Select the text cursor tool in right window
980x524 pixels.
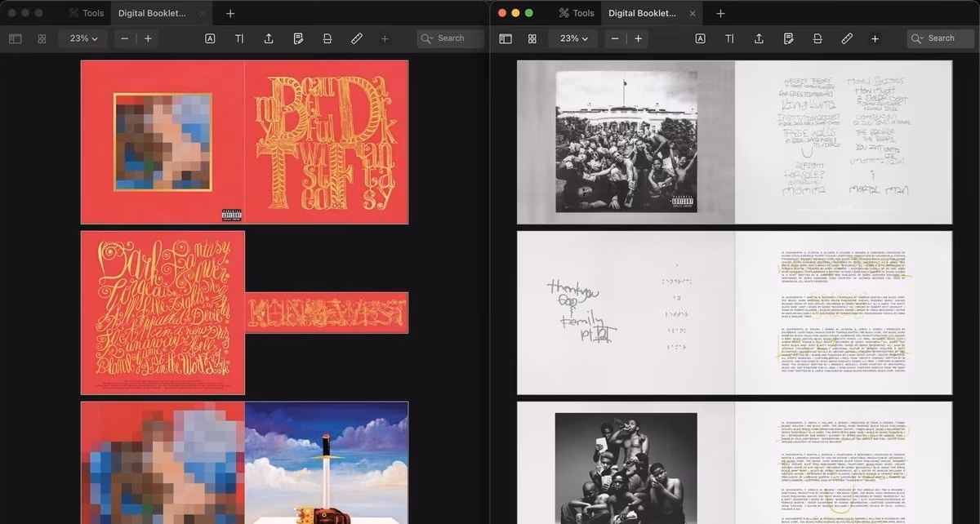pos(729,38)
